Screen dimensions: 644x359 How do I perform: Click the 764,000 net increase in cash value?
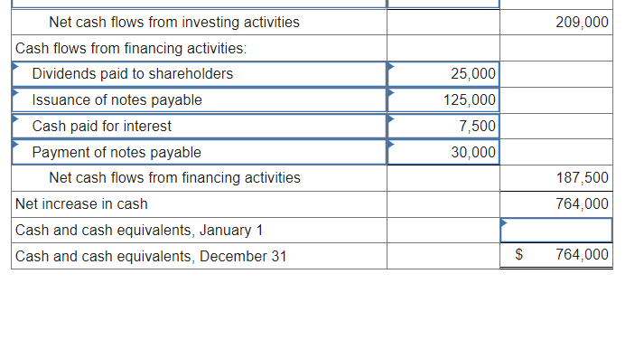pos(582,204)
